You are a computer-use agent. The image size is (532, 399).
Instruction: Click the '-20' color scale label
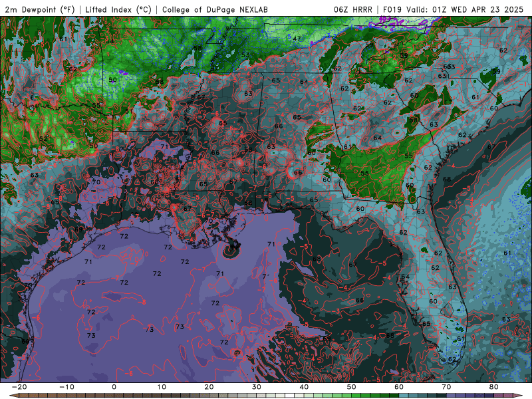(x=19, y=387)
